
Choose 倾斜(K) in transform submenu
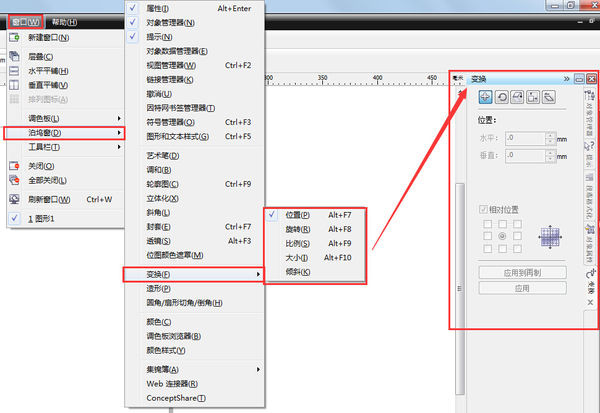315,272
